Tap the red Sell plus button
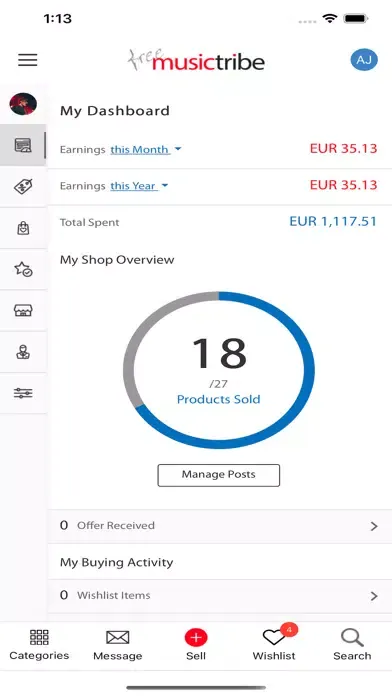This screenshot has width=392, height=696. tap(196, 638)
